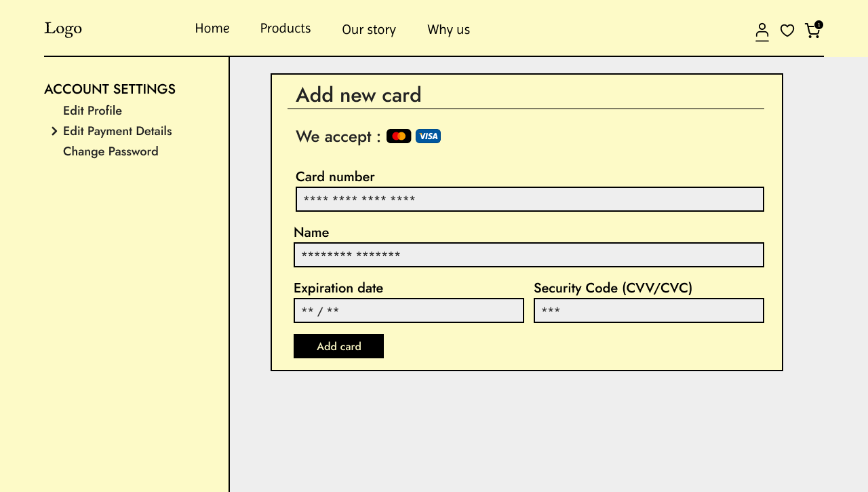Screen dimensions: 868x492
Task: Click the Logo in header
Action: (63, 29)
